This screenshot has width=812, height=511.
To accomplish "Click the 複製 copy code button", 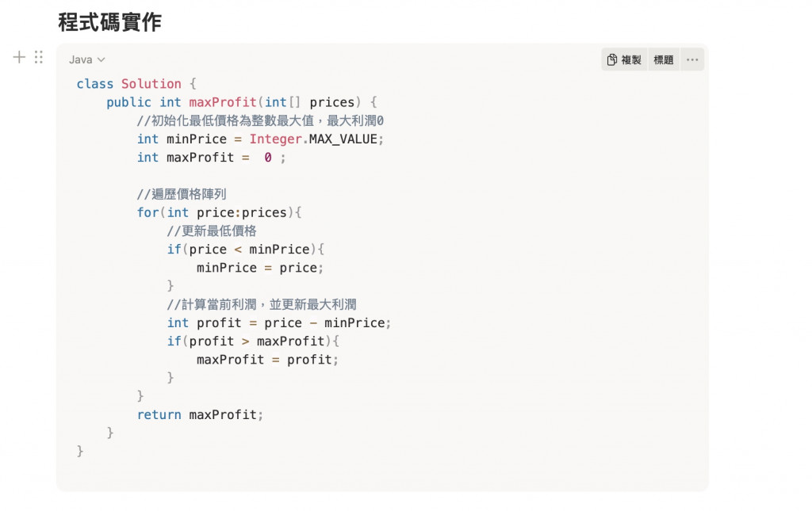I will pyautogui.click(x=624, y=59).
